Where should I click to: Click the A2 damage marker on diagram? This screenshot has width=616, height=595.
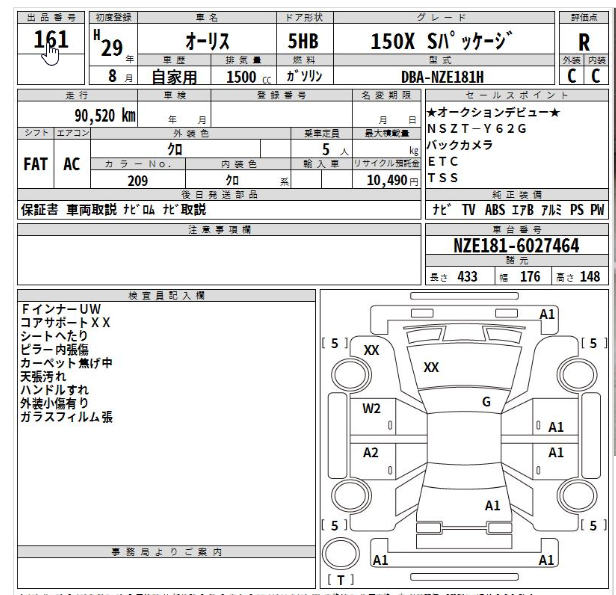tap(371, 452)
